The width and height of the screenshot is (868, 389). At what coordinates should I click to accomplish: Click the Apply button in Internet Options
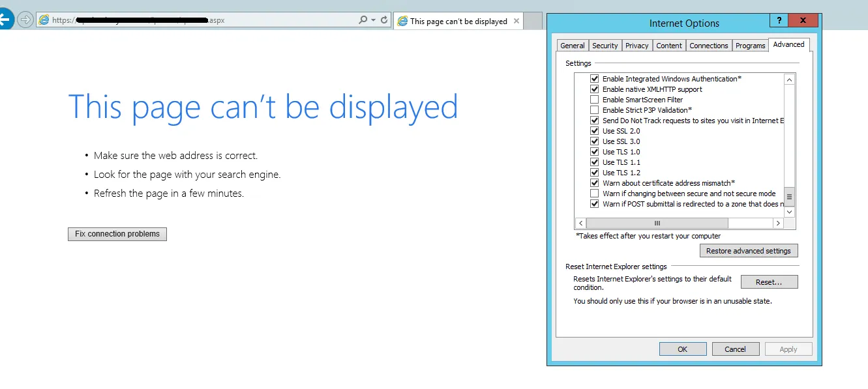pos(788,349)
